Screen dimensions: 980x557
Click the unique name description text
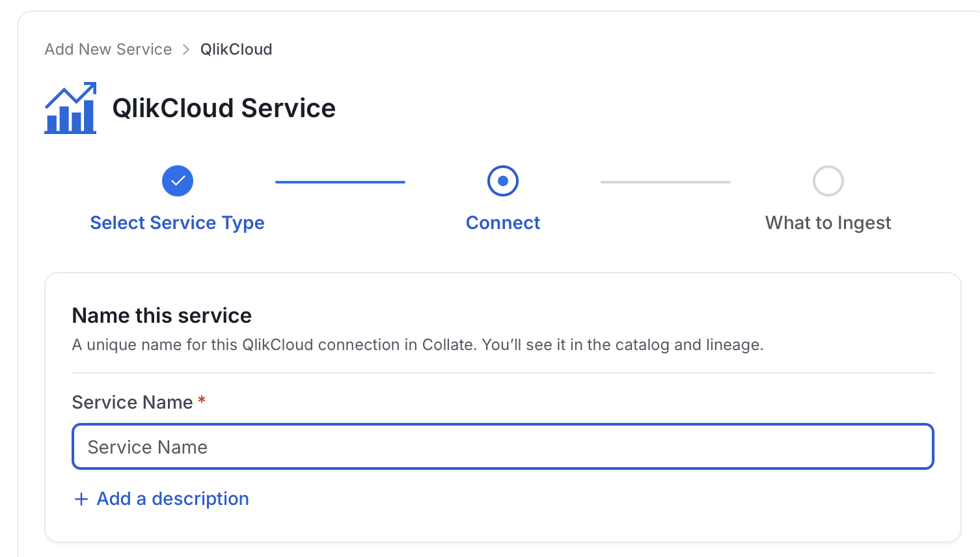(418, 345)
